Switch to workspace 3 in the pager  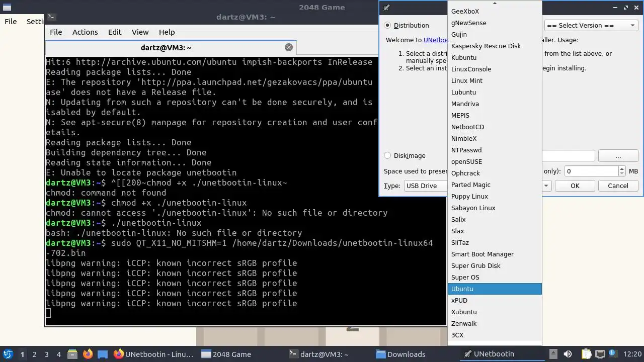click(46, 354)
